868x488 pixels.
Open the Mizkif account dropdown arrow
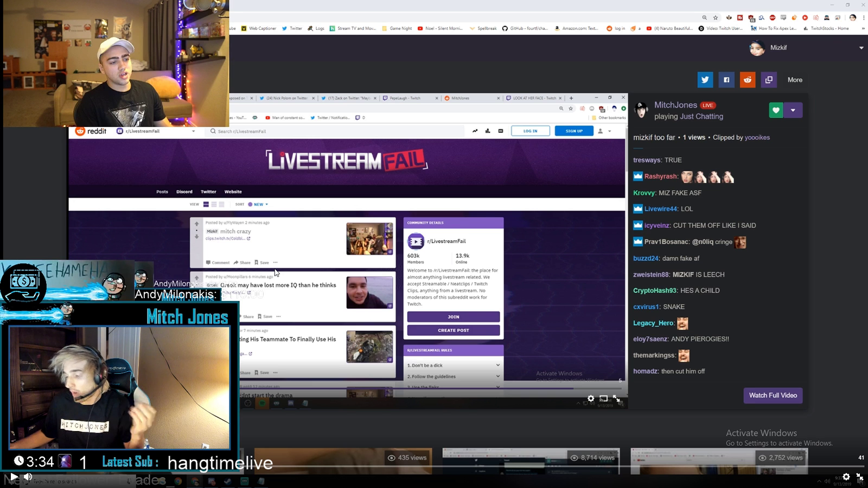coord(861,48)
